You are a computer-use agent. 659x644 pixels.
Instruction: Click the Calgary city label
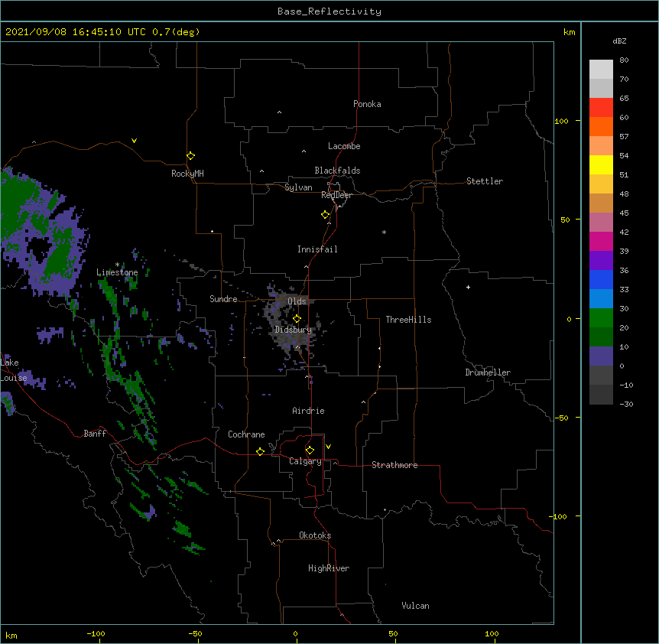305,461
